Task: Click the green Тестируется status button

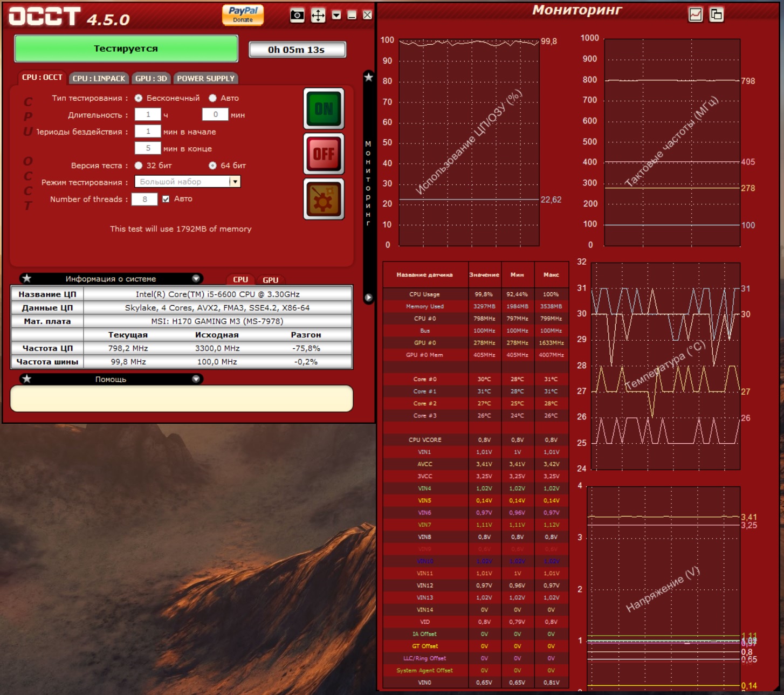Action: click(x=126, y=49)
